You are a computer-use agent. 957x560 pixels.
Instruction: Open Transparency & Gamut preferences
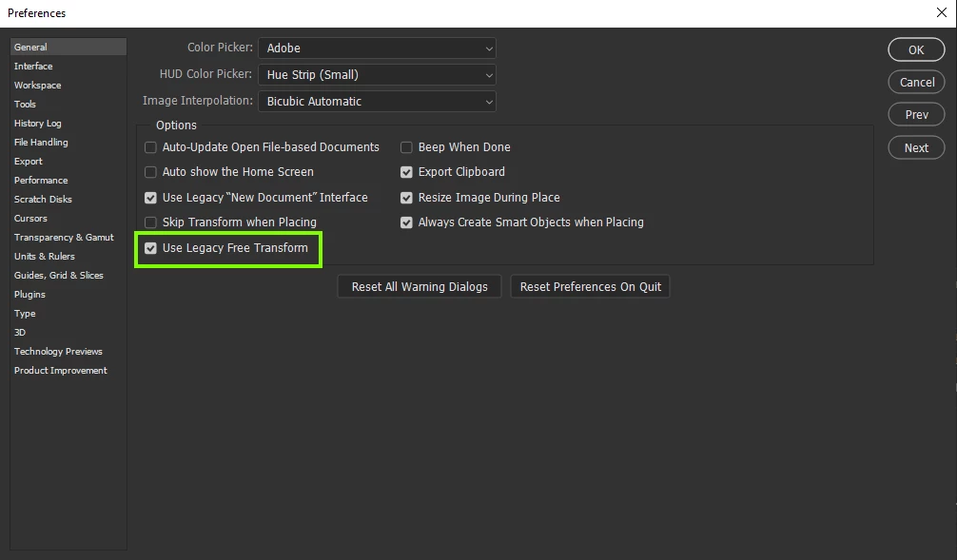click(64, 238)
